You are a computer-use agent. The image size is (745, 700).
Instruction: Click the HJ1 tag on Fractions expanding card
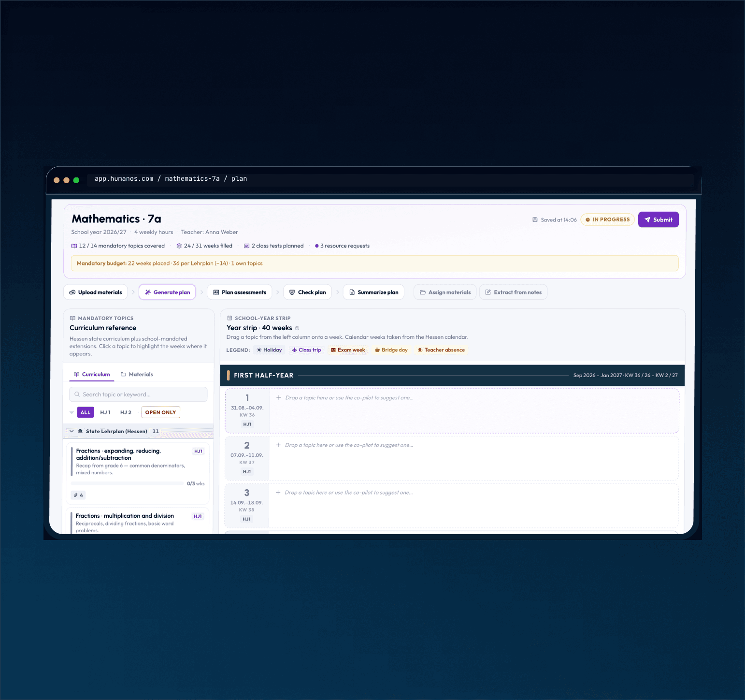point(198,451)
